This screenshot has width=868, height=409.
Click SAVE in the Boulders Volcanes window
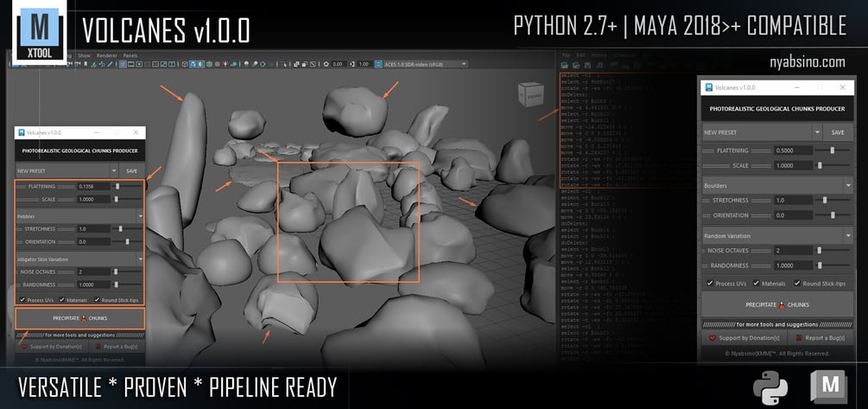tap(838, 132)
